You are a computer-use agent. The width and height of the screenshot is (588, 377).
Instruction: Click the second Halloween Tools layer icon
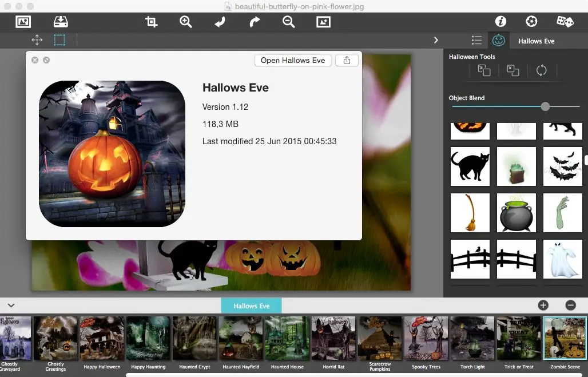pyautogui.click(x=512, y=70)
